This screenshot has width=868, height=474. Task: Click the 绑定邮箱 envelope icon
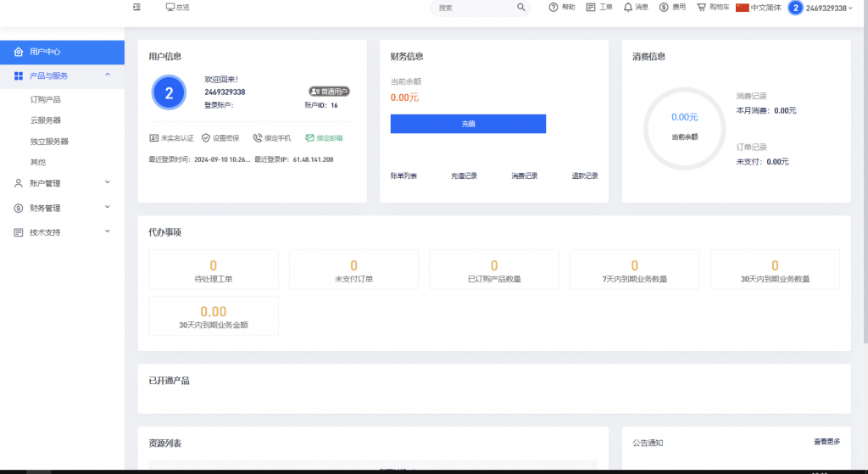pos(309,138)
